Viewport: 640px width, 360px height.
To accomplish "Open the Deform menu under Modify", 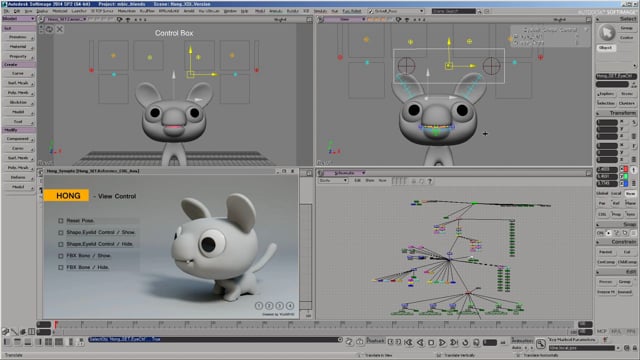I will (19, 177).
